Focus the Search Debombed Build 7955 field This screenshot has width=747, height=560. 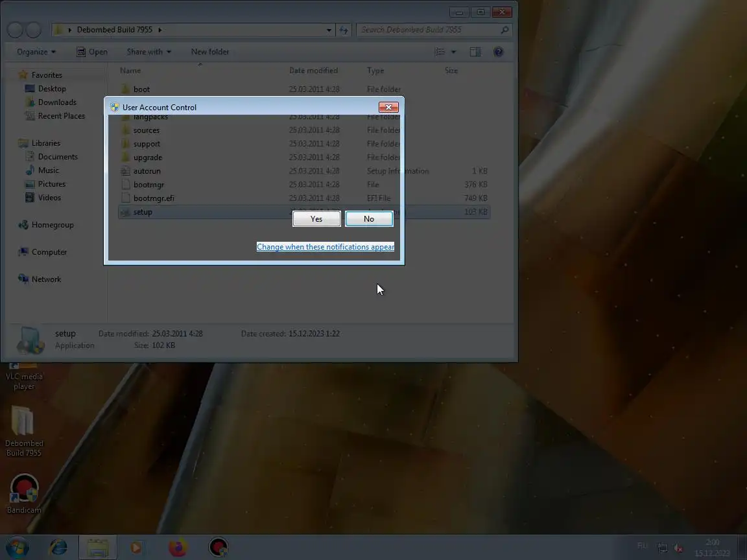click(434, 30)
